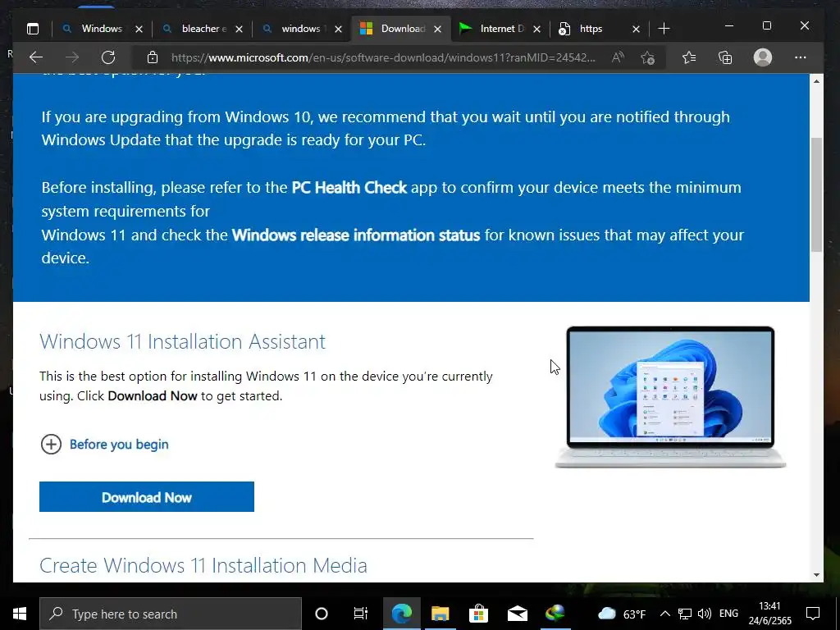This screenshot has height=630, width=840.
Task: Open the notification center icon
Action: point(813,614)
